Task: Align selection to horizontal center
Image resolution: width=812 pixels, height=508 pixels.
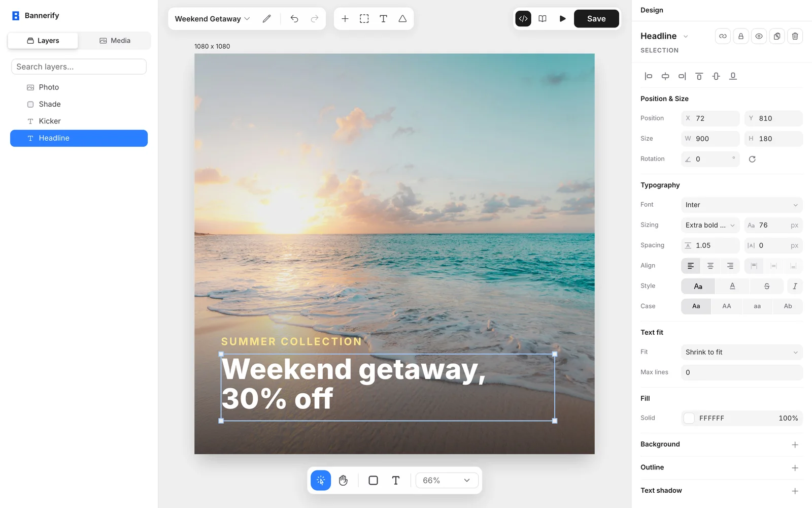Action: (x=665, y=76)
